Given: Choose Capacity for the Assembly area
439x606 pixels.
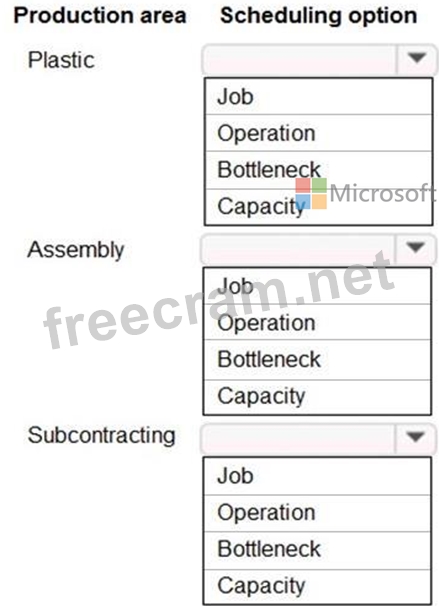Looking at the screenshot, I should (x=318, y=397).
